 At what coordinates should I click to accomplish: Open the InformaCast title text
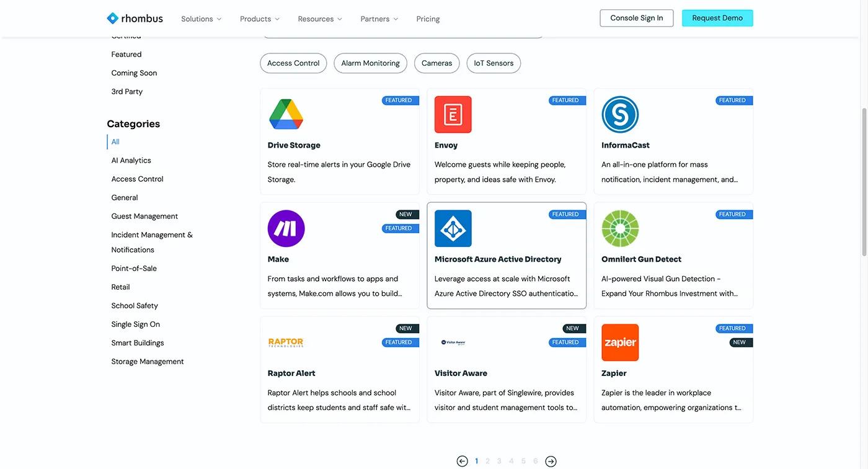[626, 145]
